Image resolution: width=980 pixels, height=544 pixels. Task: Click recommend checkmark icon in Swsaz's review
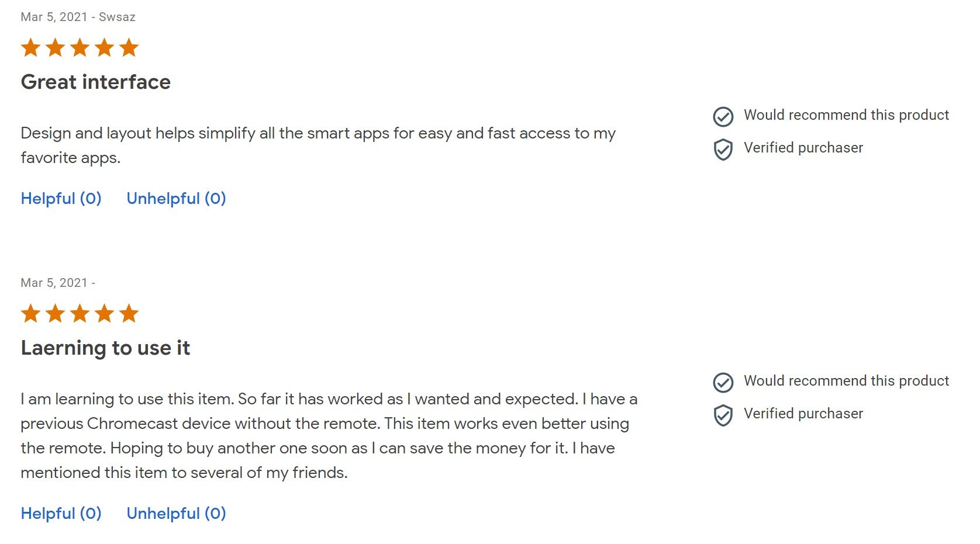coord(723,117)
